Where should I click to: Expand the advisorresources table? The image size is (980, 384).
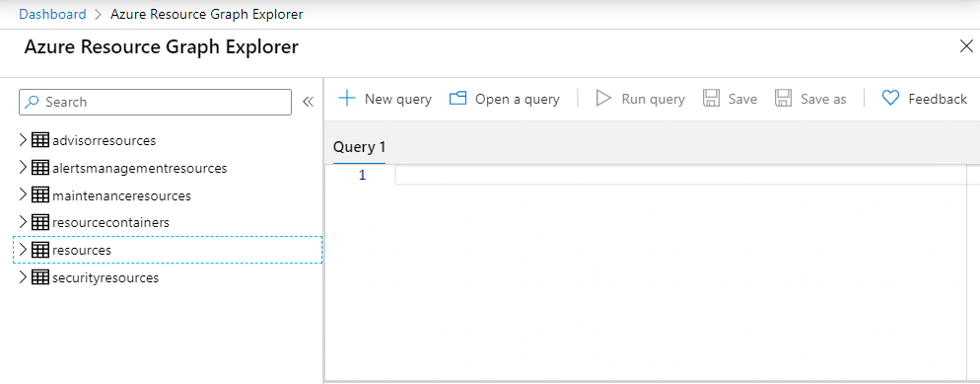[x=23, y=140]
